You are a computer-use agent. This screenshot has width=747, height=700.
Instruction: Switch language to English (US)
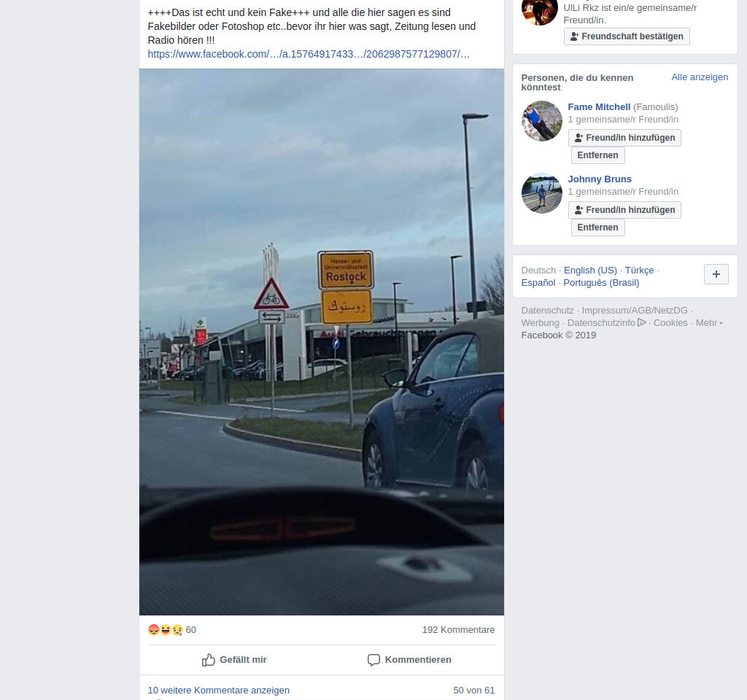click(590, 271)
